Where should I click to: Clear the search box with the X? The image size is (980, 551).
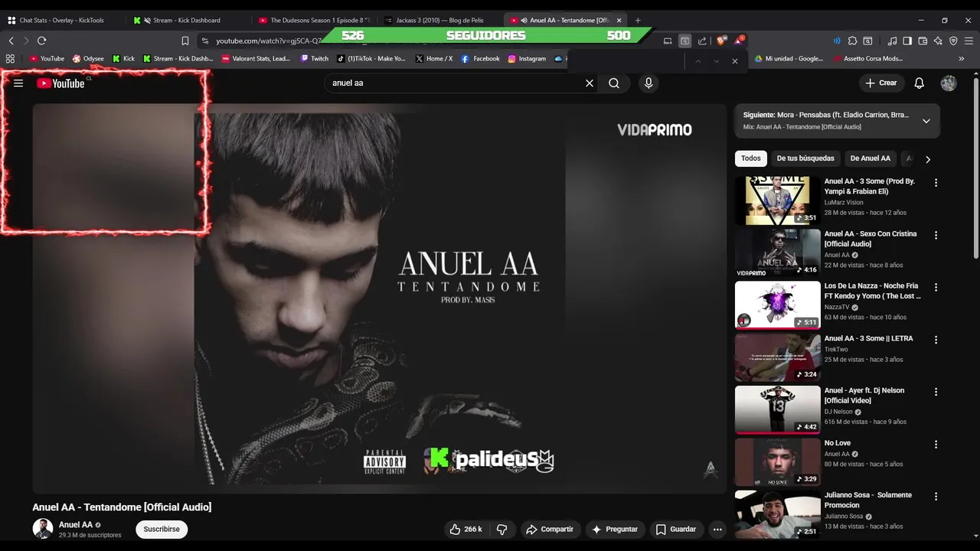point(590,83)
